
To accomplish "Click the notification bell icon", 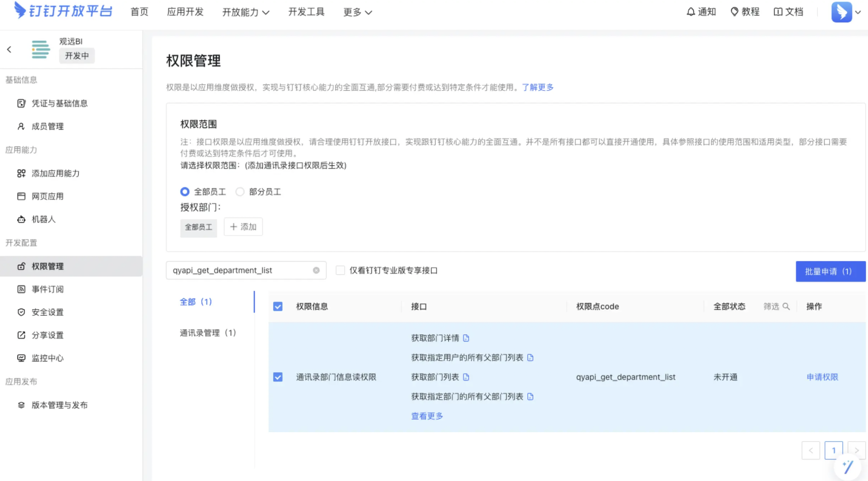I will tap(691, 12).
